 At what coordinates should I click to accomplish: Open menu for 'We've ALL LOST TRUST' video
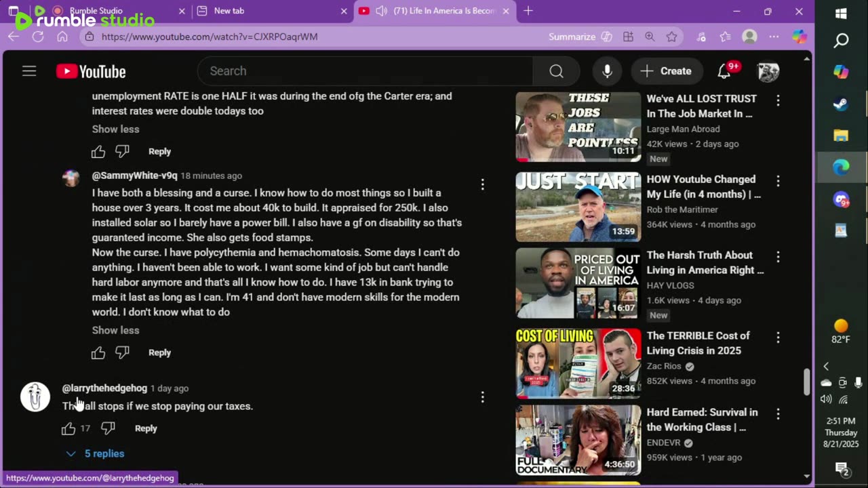pyautogui.click(x=778, y=100)
